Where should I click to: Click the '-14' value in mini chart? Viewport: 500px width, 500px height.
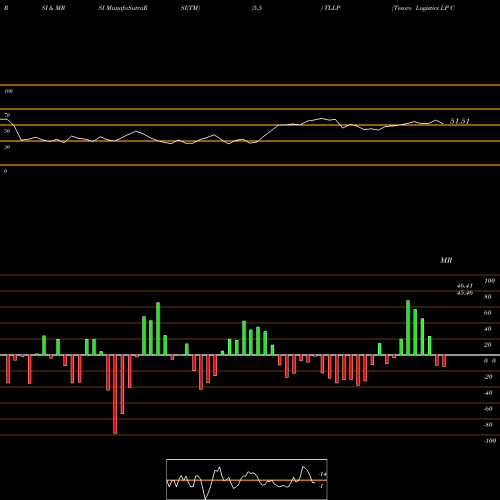(x=322, y=474)
